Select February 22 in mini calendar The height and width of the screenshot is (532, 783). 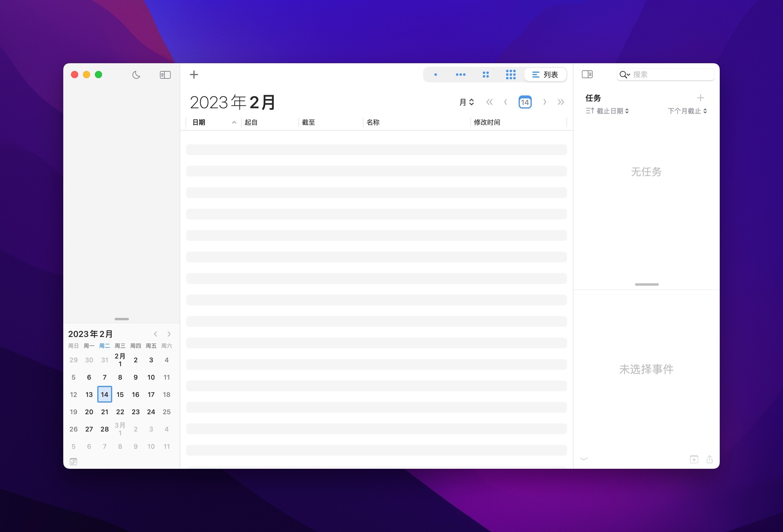click(x=120, y=412)
